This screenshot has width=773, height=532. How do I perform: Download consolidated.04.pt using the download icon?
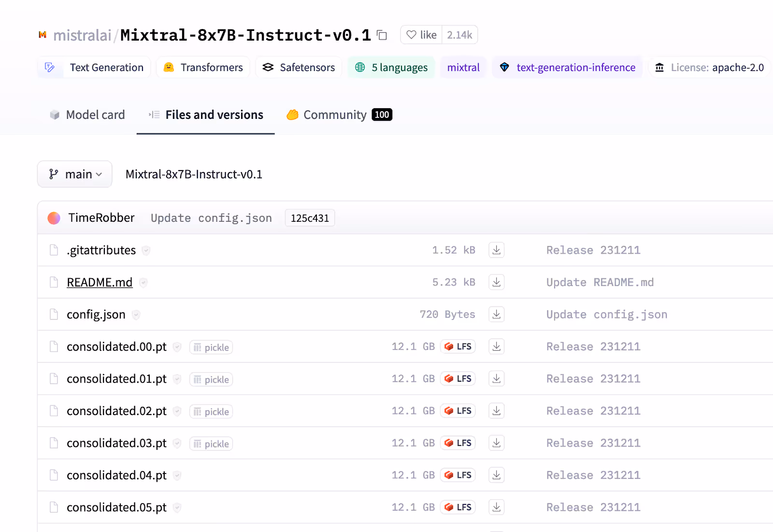click(x=496, y=475)
